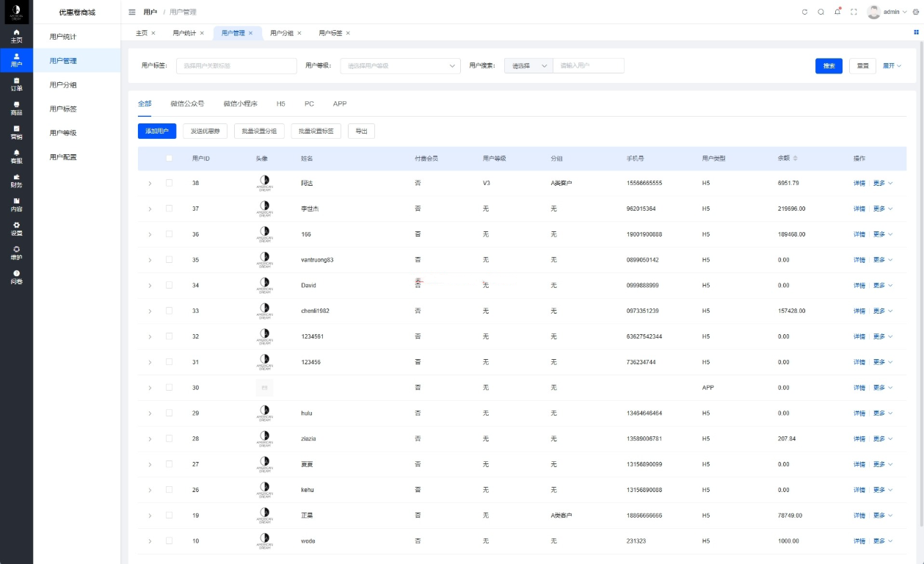Open the 订单 (Orders) sidebar section
Screen dimensions: 924x564
tap(16, 84)
